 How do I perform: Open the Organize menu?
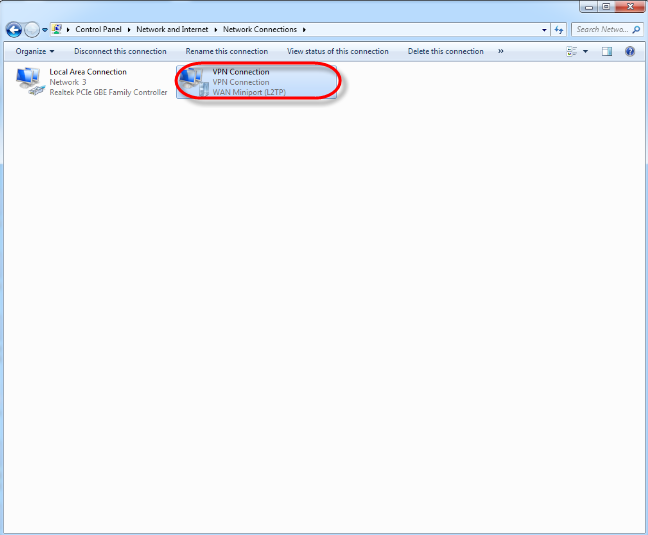(35, 51)
